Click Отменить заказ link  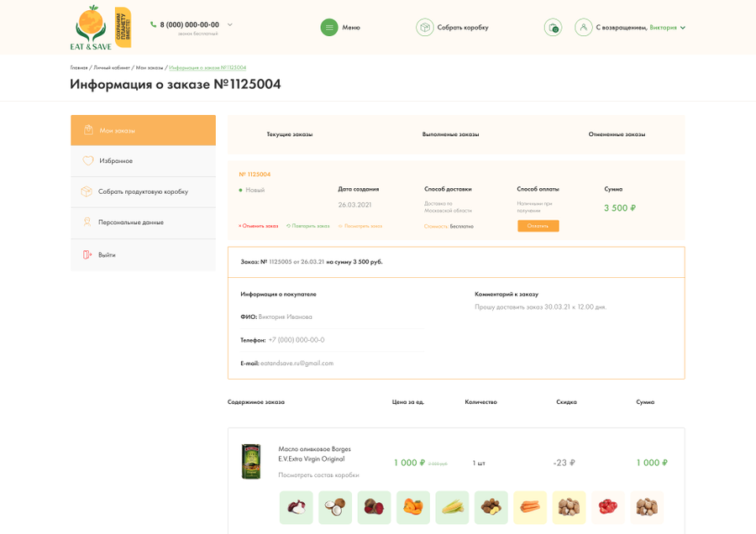coord(259,226)
